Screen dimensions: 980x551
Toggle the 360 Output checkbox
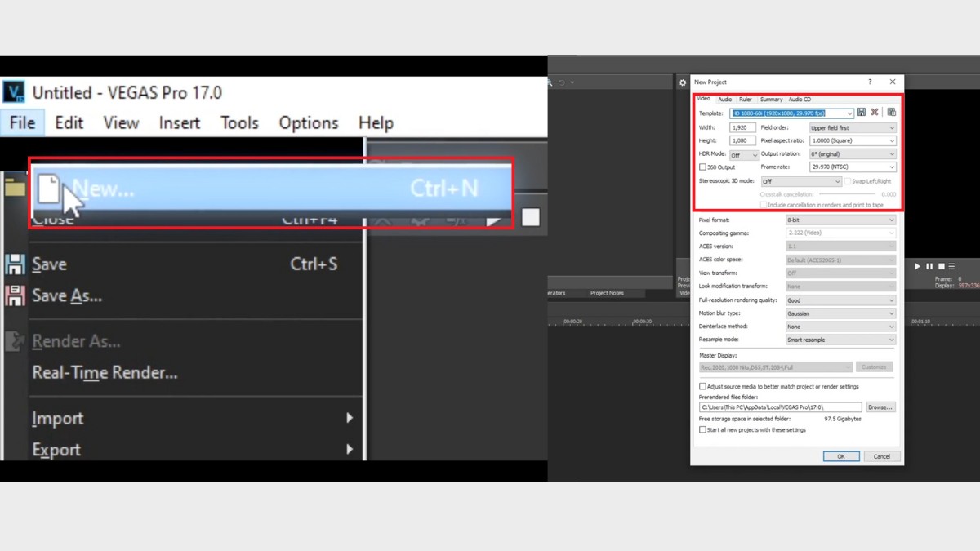(702, 167)
